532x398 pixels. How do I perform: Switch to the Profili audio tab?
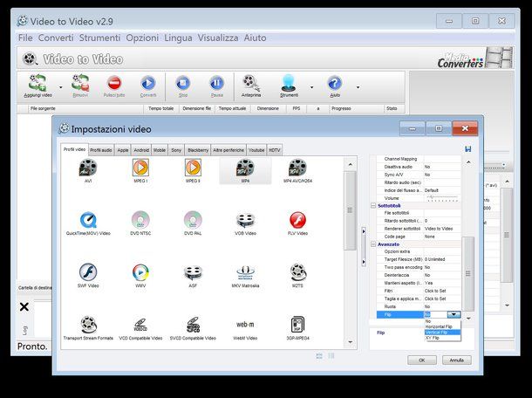[101, 150]
